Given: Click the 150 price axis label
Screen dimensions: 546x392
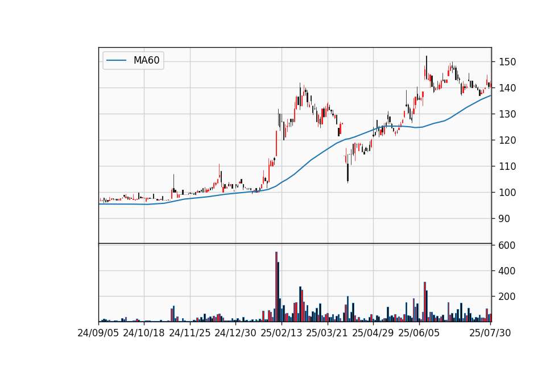Looking at the screenshot, I should click(x=507, y=62).
